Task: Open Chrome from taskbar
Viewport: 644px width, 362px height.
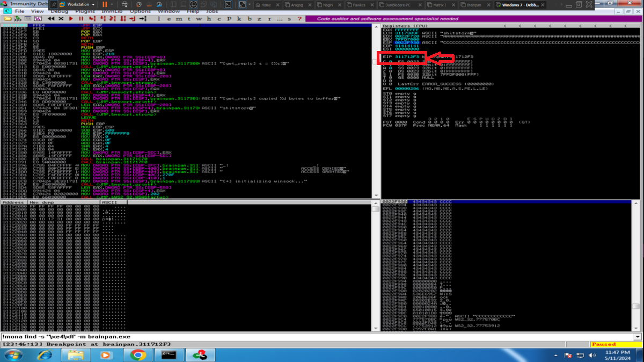Action: click(138, 355)
